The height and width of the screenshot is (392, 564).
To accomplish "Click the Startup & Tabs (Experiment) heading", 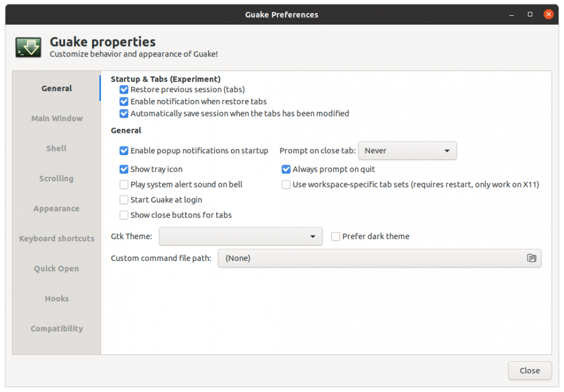I will [166, 79].
